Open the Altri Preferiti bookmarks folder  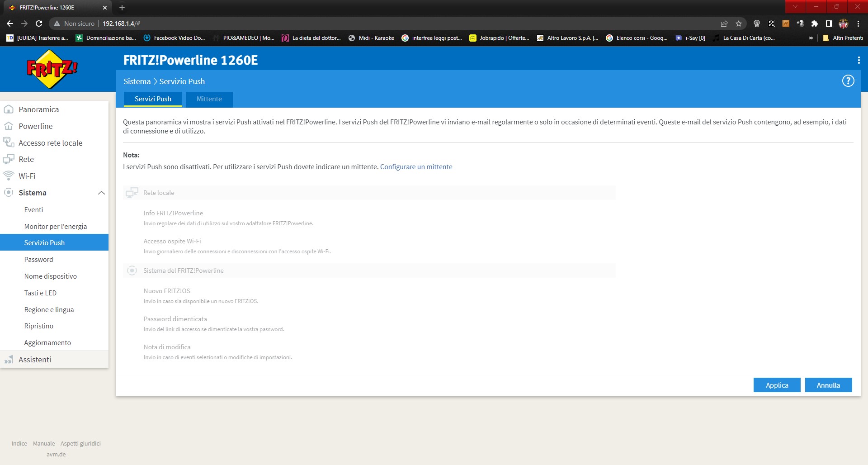(843, 38)
